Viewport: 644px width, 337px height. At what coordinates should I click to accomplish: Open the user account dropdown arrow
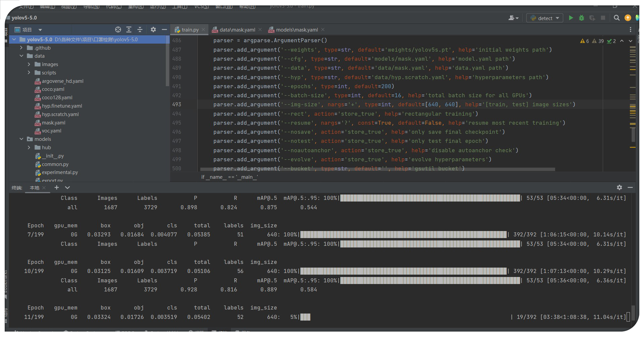(517, 18)
